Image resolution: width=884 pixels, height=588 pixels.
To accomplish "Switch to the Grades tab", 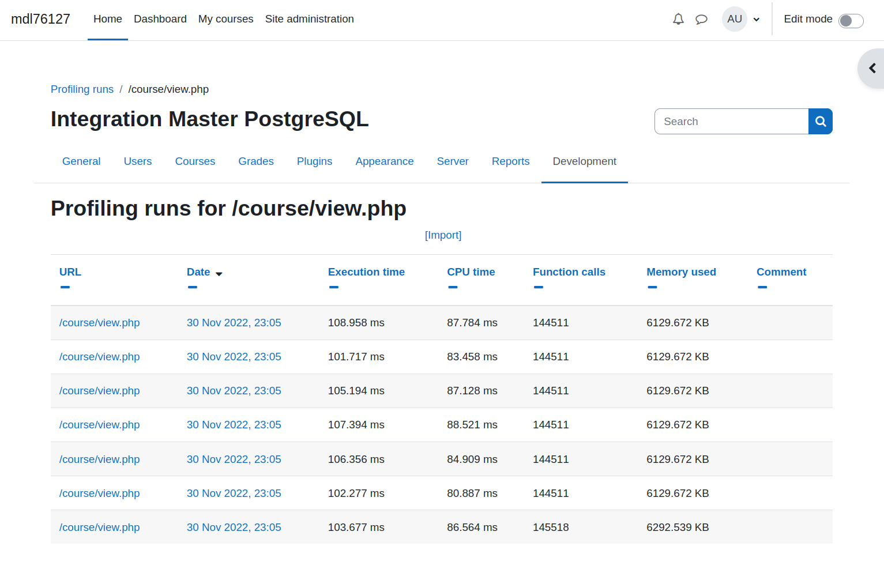I will pyautogui.click(x=256, y=161).
